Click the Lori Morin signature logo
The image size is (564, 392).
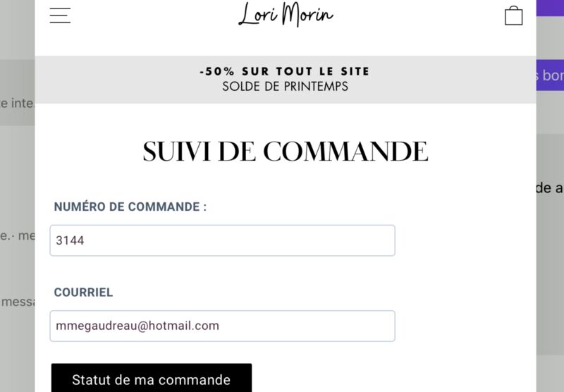286,14
